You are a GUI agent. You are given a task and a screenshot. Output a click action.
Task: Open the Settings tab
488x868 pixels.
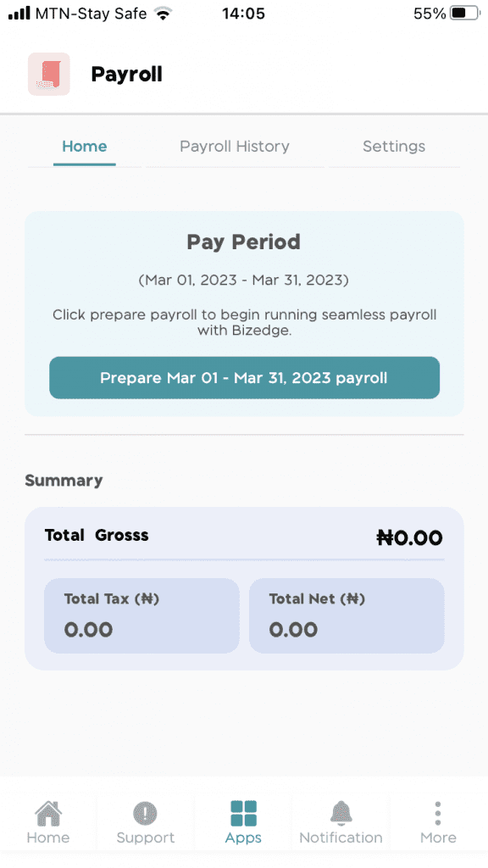[x=393, y=146]
